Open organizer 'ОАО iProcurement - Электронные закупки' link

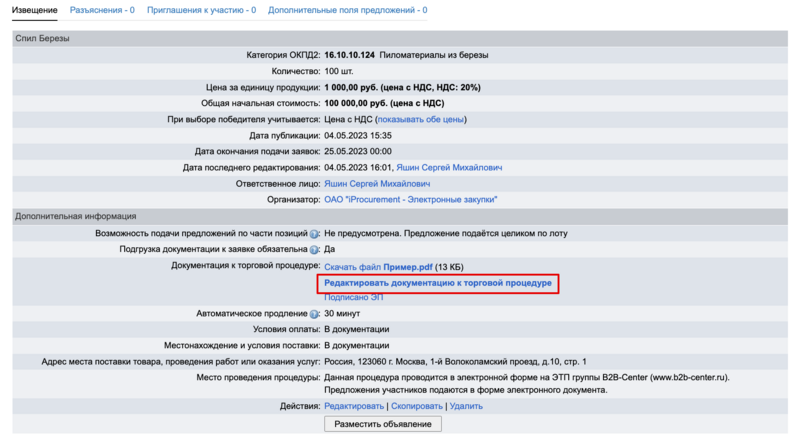410,200
